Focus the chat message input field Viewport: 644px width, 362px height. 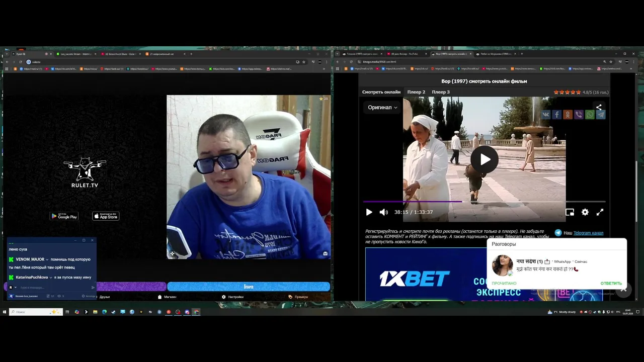tap(54, 288)
